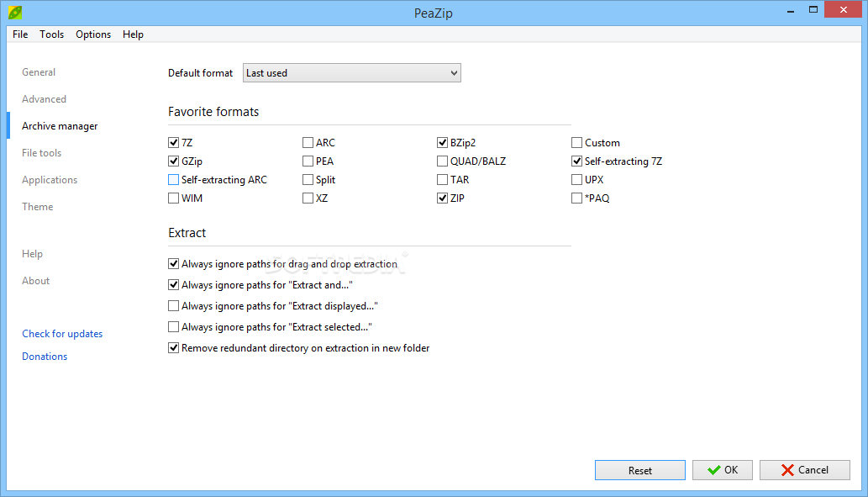Screen dimensions: 868x497
Task: Open the About page in the sidebar
Action: tap(36, 281)
